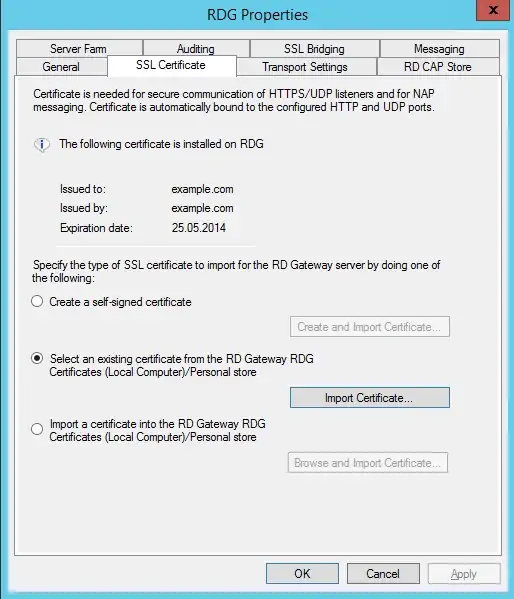Click Browse and Import Certificate... button
This screenshot has height=599, width=514.
[368, 463]
